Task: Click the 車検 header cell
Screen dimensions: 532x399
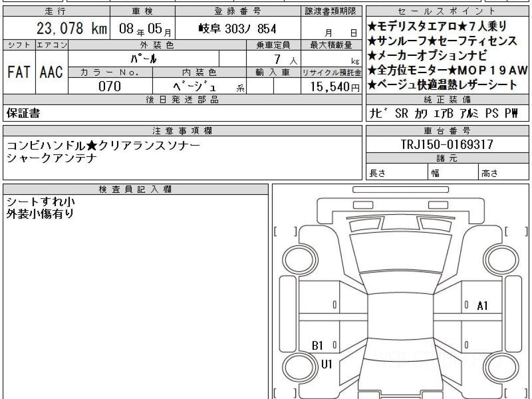Action: 142,12
